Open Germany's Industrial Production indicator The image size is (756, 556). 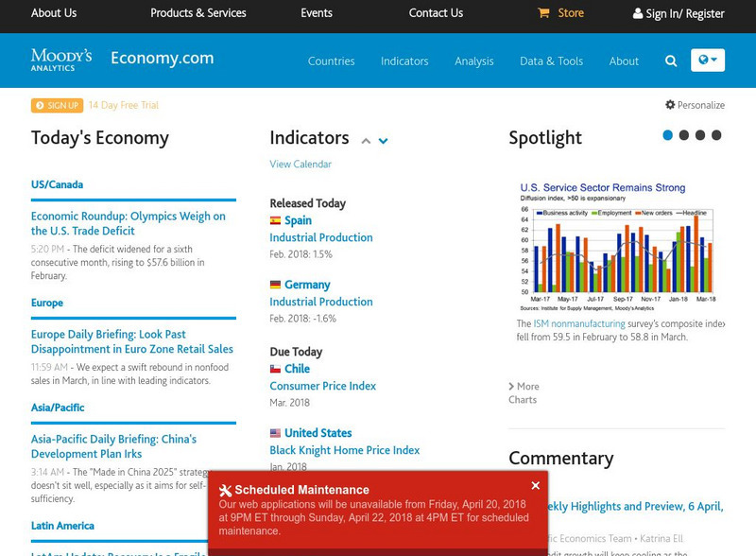click(x=321, y=302)
